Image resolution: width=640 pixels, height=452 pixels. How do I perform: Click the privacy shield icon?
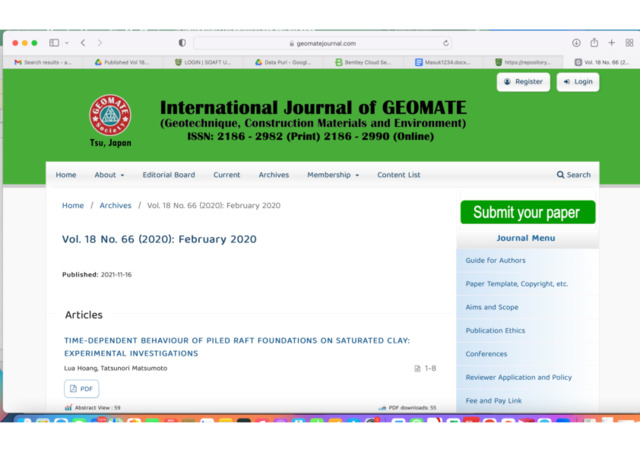click(x=182, y=42)
